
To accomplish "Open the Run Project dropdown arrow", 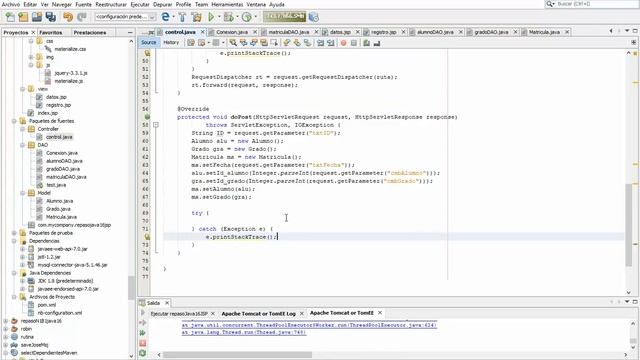I will tap(219, 17).
